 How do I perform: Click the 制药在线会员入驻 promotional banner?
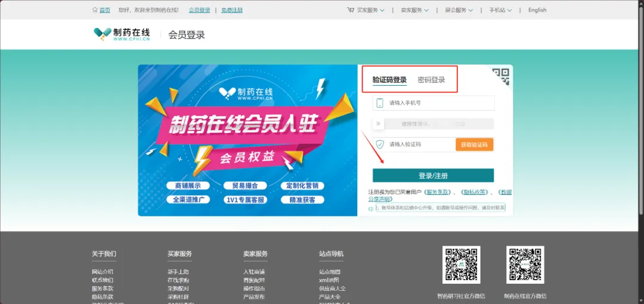(x=247, y=140)
